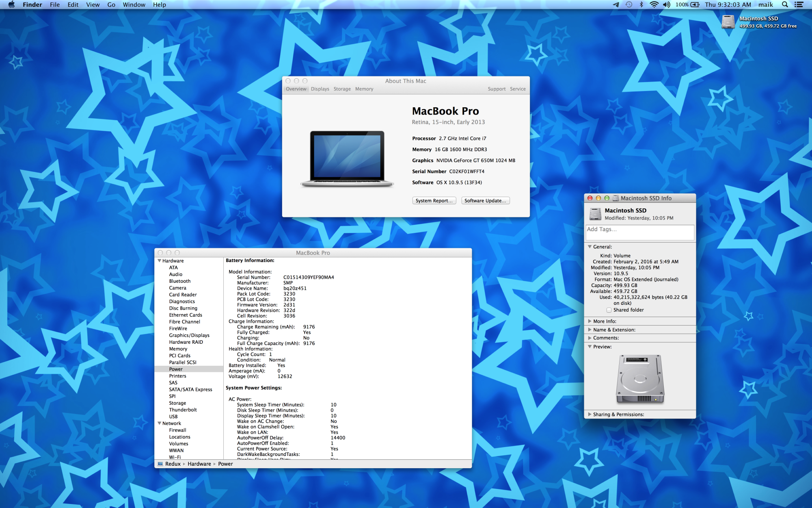Select the Overview tab
This screenshot has width=812, height=508.
pyautogui.click(x=296, y=89)
